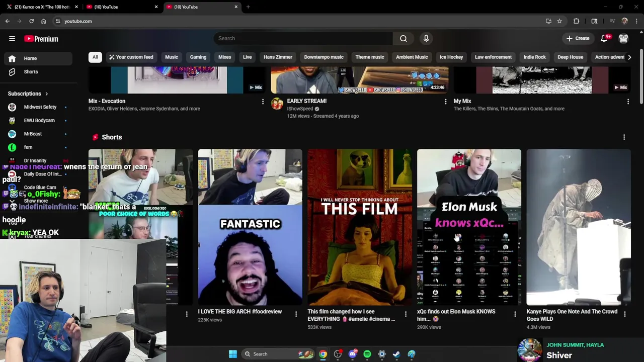Open the IShowSpeed channel avatar
This screenshot has height=362, width=644.
tap(277, 104)
